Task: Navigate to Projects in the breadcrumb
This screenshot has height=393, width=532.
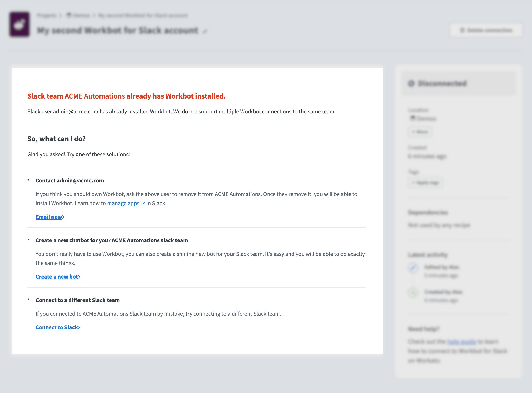Action: tap(47, 15)
